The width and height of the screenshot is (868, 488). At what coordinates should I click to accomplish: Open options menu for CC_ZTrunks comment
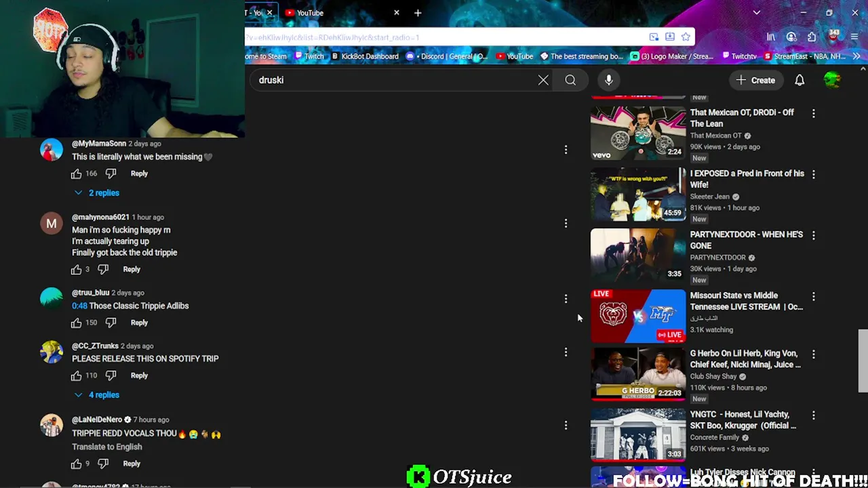tap(566, 352)
